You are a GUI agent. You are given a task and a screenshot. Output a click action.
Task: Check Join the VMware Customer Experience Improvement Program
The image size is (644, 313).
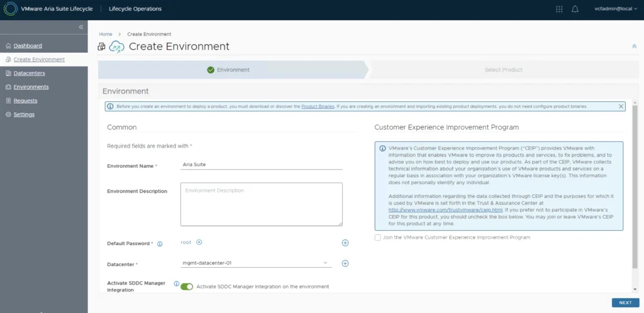click(x=377, y=238)
